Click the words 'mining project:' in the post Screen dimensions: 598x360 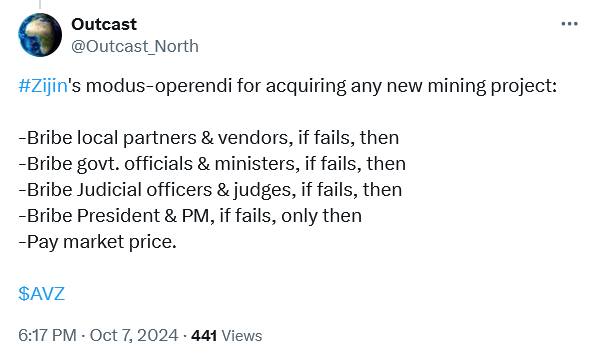(492, 86)
